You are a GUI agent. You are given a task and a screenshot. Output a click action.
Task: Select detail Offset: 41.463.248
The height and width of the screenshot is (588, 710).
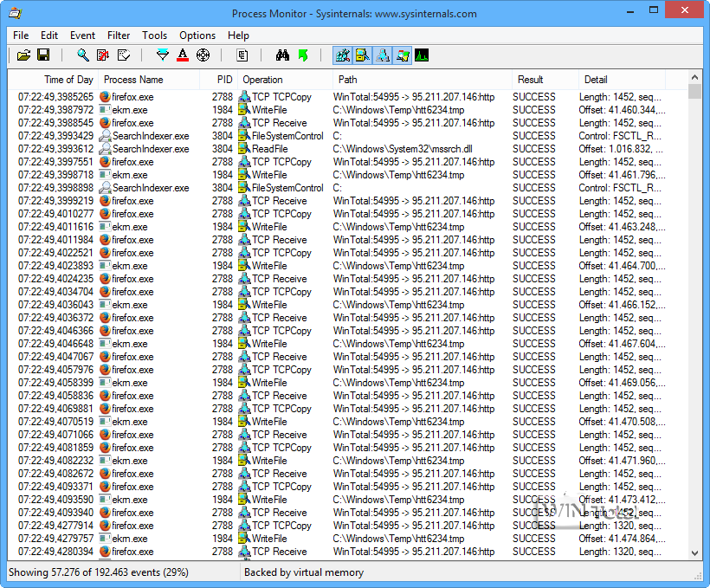pyautogui.click(x=622, y=227)
